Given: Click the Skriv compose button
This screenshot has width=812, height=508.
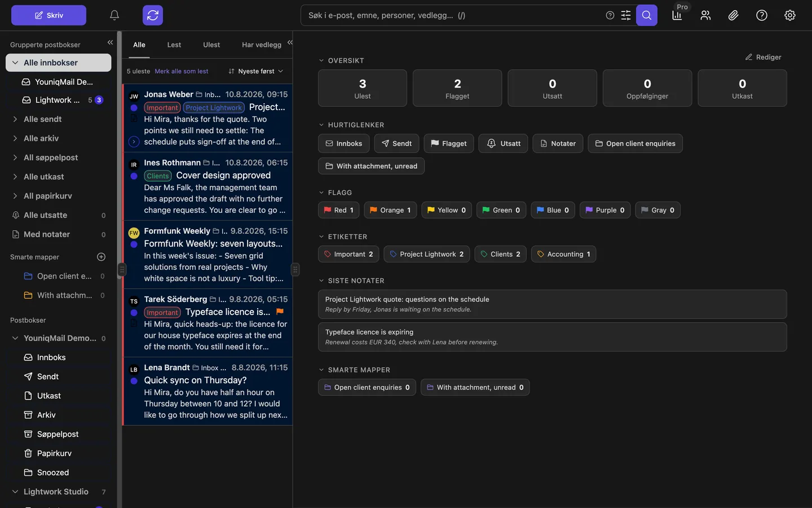Looking at the screenshot, I should (x=48, y=15).
